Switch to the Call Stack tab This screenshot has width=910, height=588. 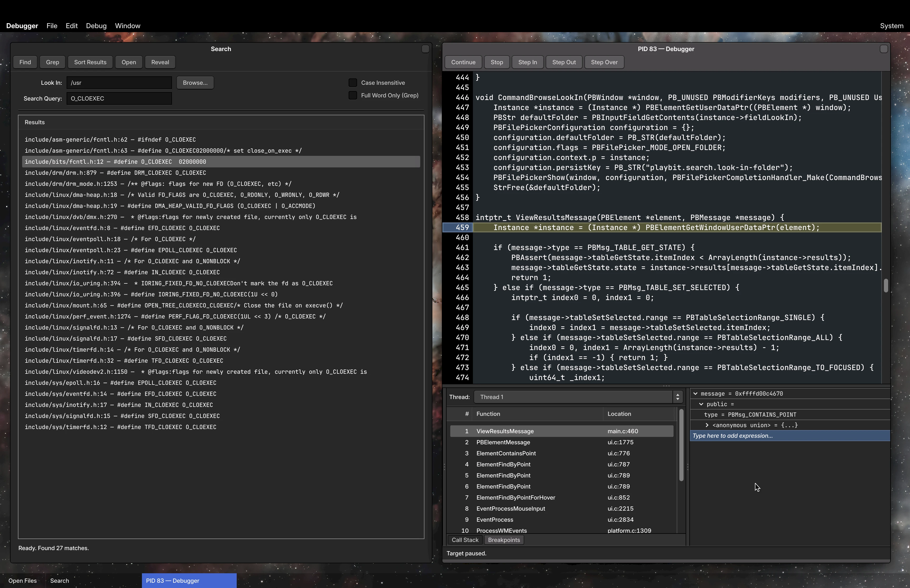click(x=465, y=540)
